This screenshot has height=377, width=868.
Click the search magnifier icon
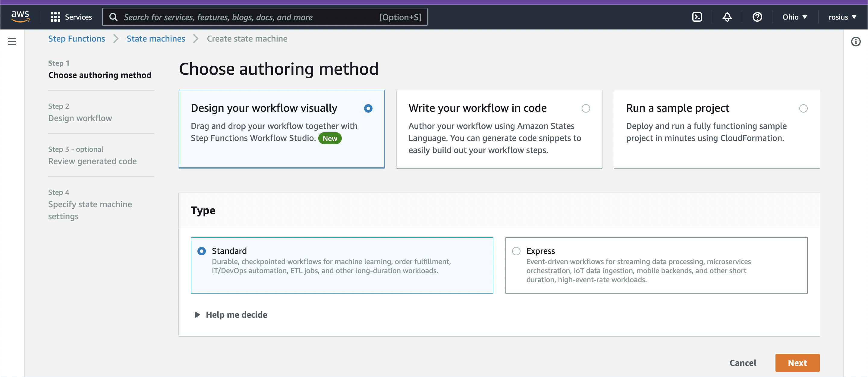(114, 17)
